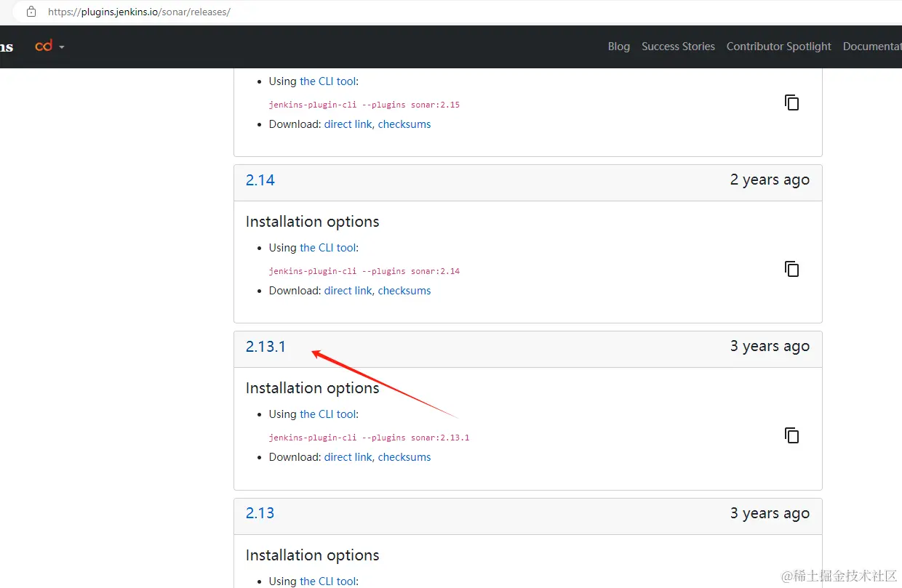Select the sonar:2.15 command text
The height and width of the screenshot is (588, 902).
pyautogui.click(x=364, y=105)
